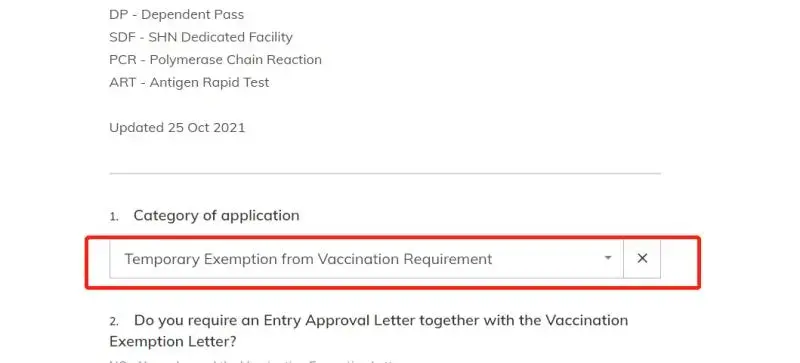800x363 pixels.
Task: Click the Category of application question label
Action: pyautogui.click(x=216, y=215)
